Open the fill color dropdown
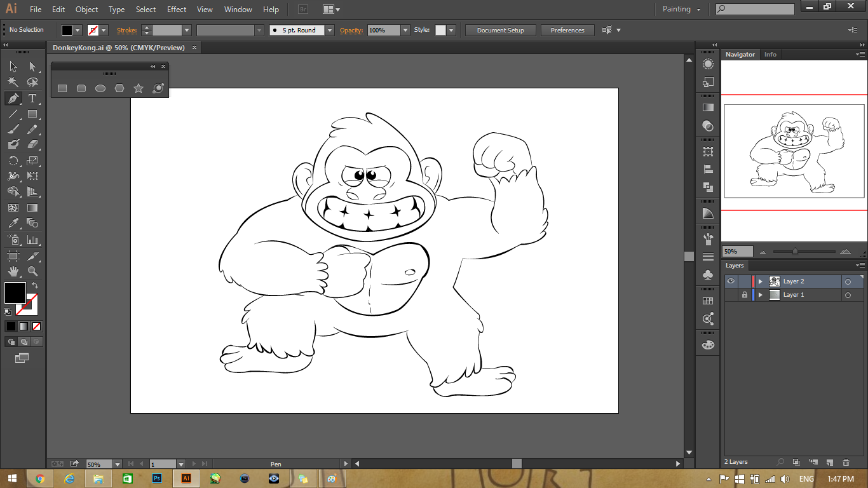The width and height of the screenshot is (868, 488). pos(78,30)
